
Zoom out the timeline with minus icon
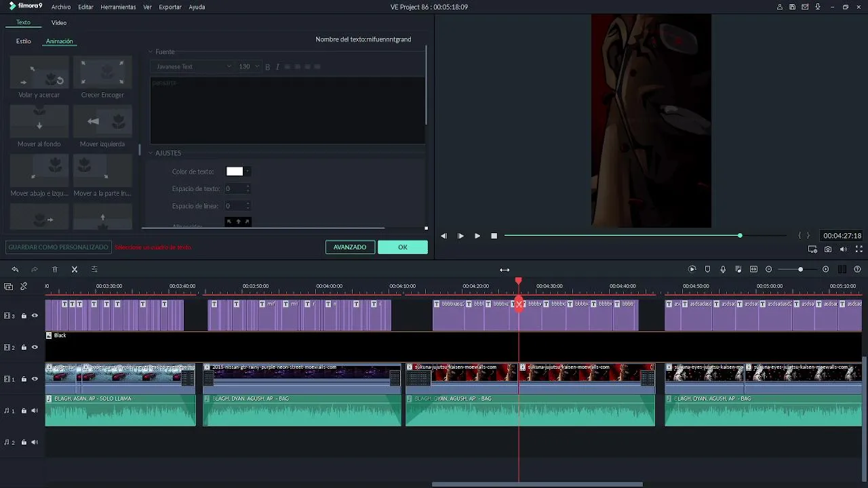[x=768, y=269]
